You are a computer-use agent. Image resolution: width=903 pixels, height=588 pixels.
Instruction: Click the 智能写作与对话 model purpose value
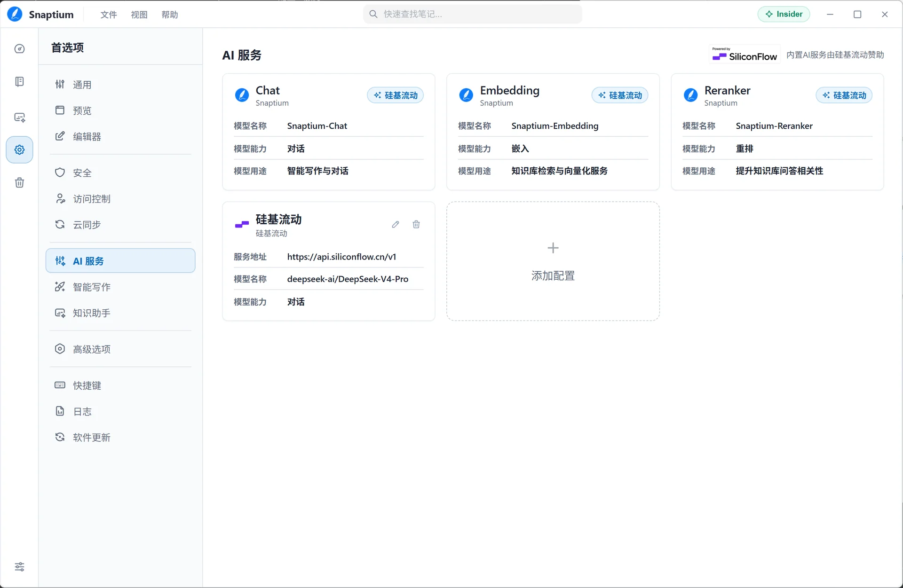(x=318, y=171)
